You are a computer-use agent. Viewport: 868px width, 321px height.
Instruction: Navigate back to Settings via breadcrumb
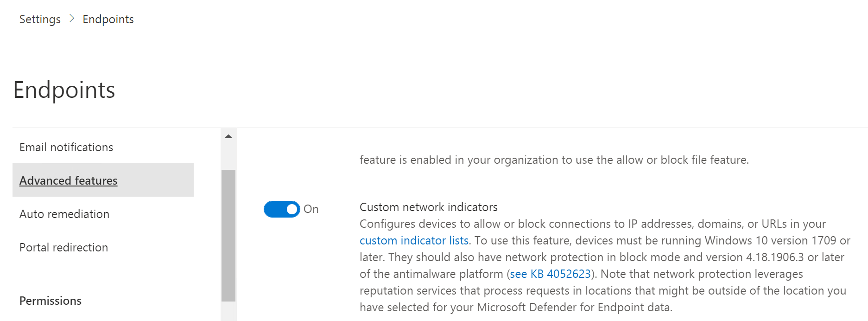pyautogui.click(x=40, y=19)
